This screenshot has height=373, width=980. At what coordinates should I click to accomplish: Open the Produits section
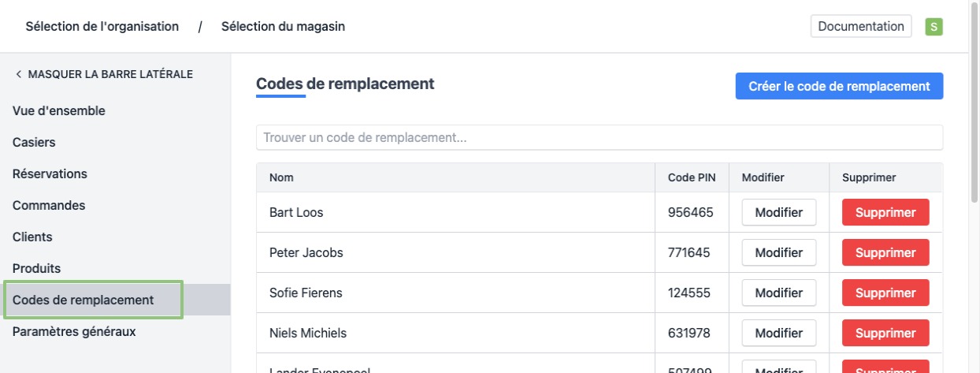[x=37, y=269]
